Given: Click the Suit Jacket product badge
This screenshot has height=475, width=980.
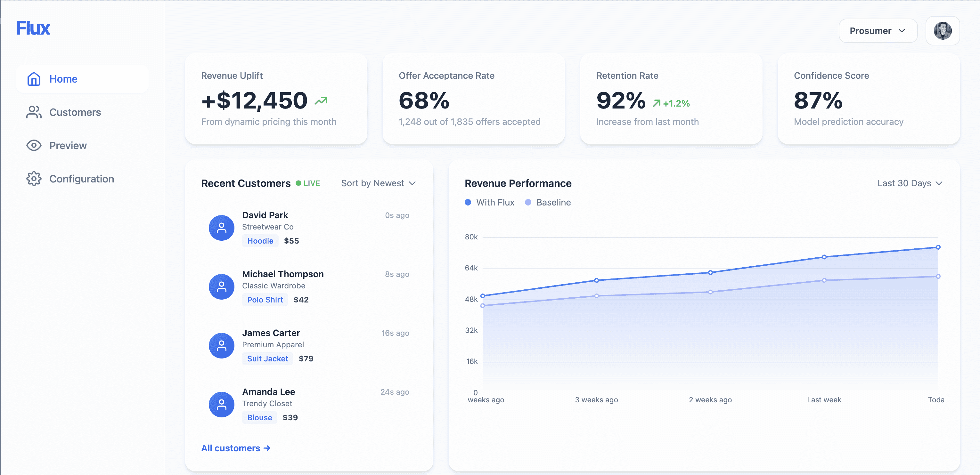Looking at the screenshot, I should (x=267, y=358).
